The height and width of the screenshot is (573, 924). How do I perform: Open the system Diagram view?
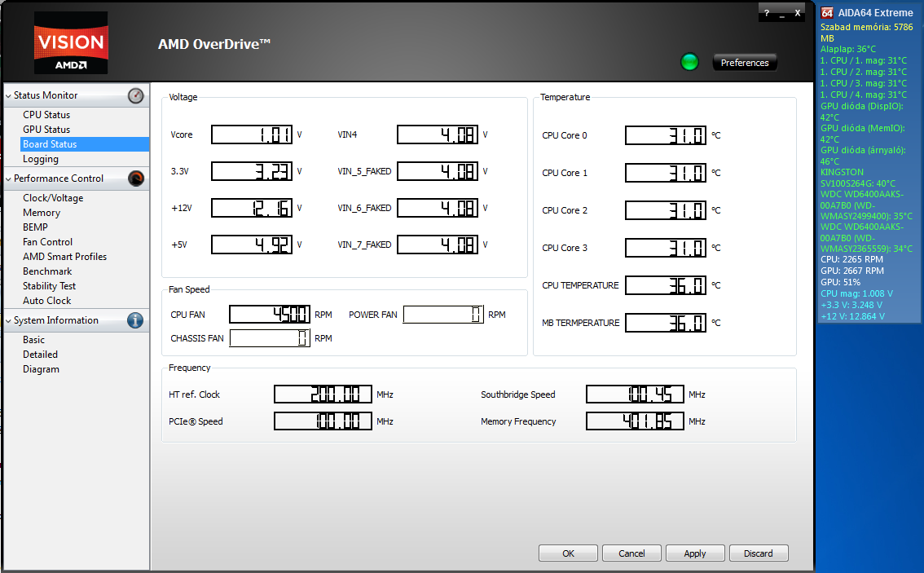pos(42,369)
